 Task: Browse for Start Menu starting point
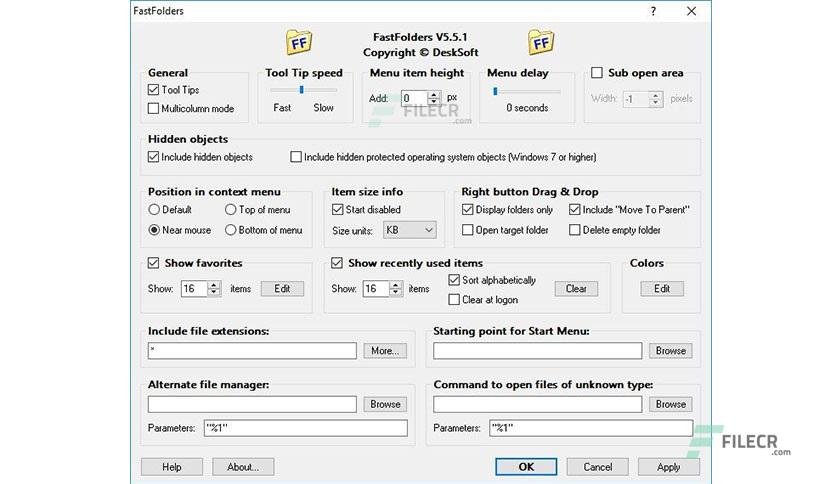(671, 351)
